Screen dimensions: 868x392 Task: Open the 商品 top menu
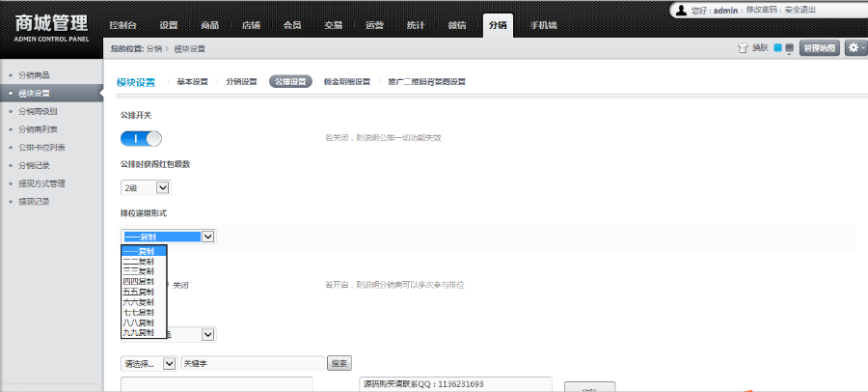click(x=210, y=25)
